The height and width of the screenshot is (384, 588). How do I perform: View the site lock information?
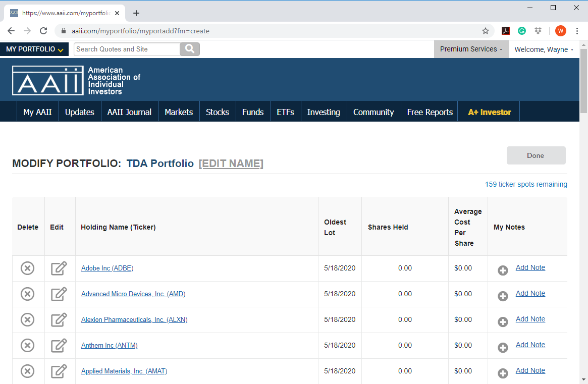point(64,31)
